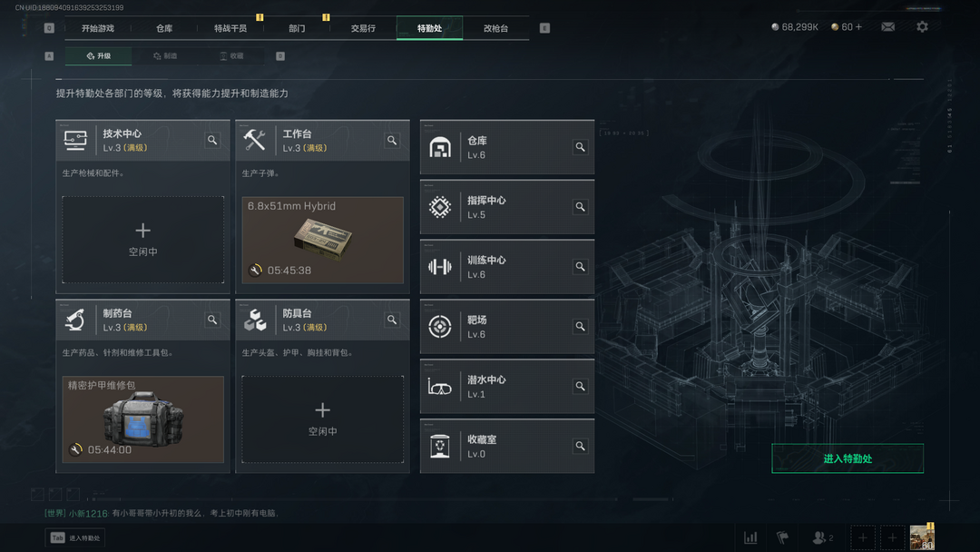Open the 精密护甲维修包 production thumbnail

point(143,419)
